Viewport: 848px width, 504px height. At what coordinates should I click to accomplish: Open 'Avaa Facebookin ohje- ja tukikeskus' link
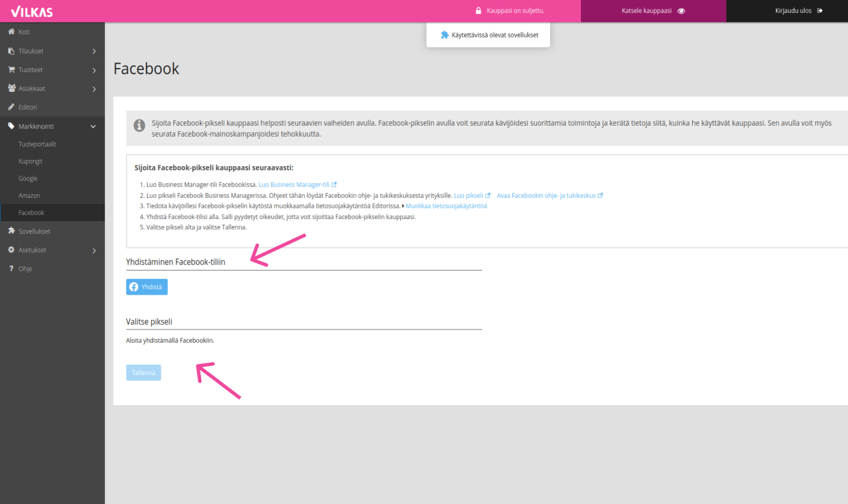(549, 195)
